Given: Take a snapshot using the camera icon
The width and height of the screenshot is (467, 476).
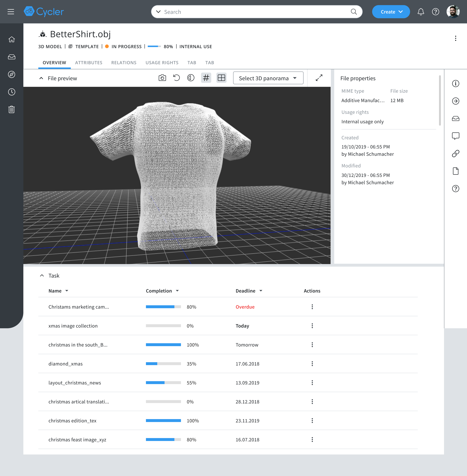Looking at the screenshot, I should tap(162, 78).
